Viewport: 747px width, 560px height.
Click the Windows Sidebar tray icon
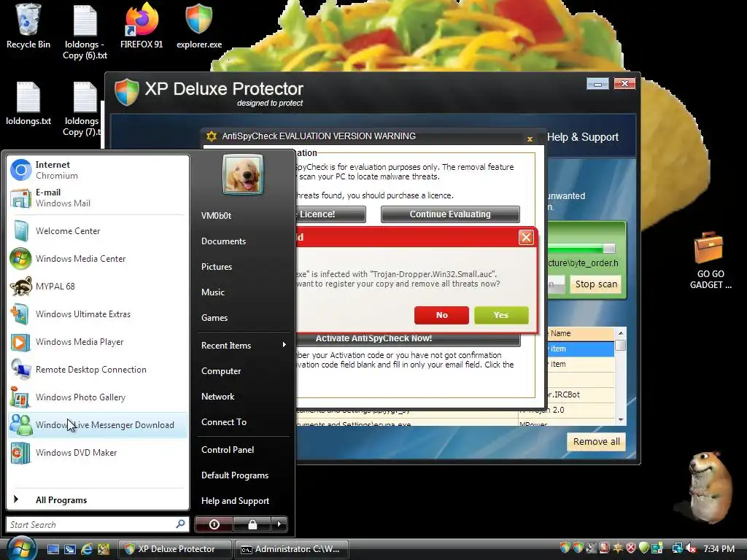[657, 548]
